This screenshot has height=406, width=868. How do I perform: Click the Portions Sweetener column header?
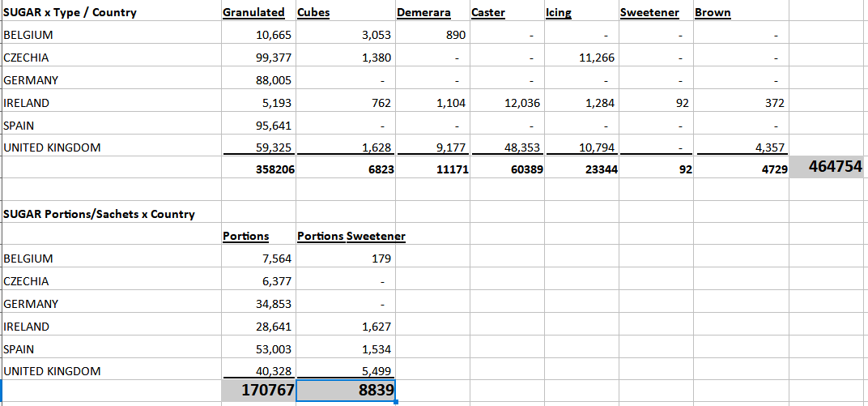351,236
